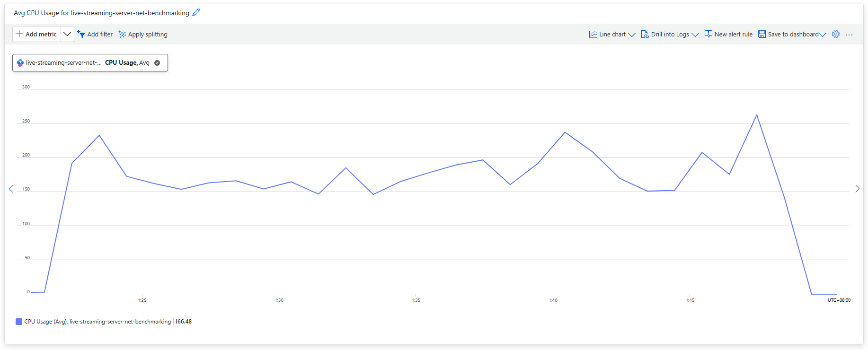Click the highest peak of the CPU line
This screenshot has width=868, height=350.
[x=756, y=115]
